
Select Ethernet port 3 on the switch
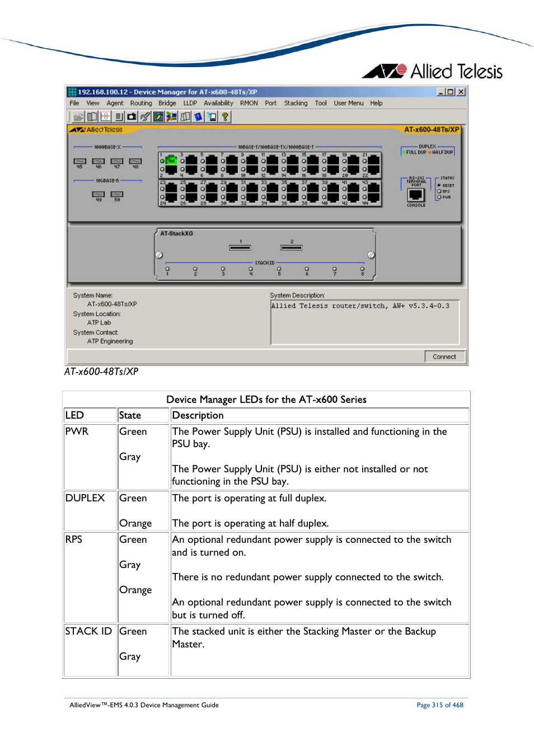click(191, 161)
